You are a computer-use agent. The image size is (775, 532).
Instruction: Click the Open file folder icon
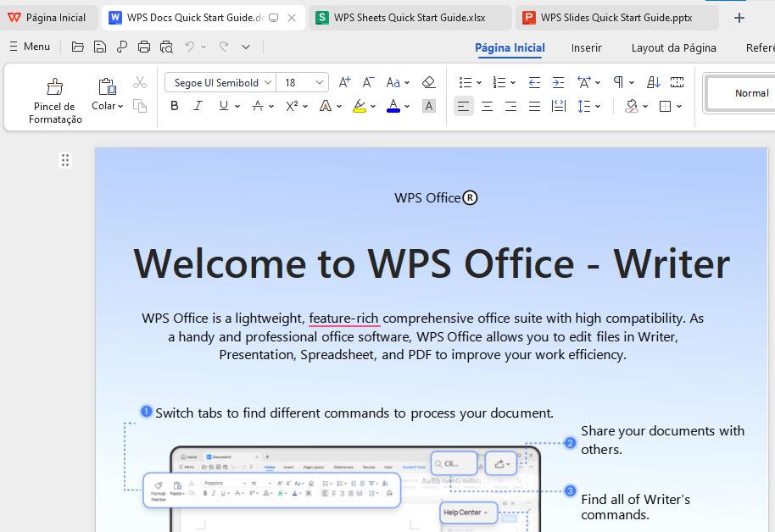point(78,47)
